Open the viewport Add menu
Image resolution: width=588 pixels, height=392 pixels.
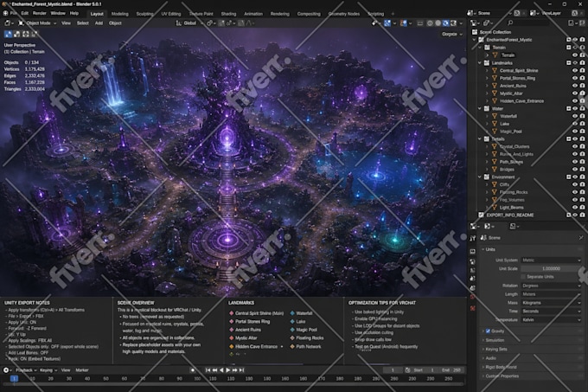[99, 23]
